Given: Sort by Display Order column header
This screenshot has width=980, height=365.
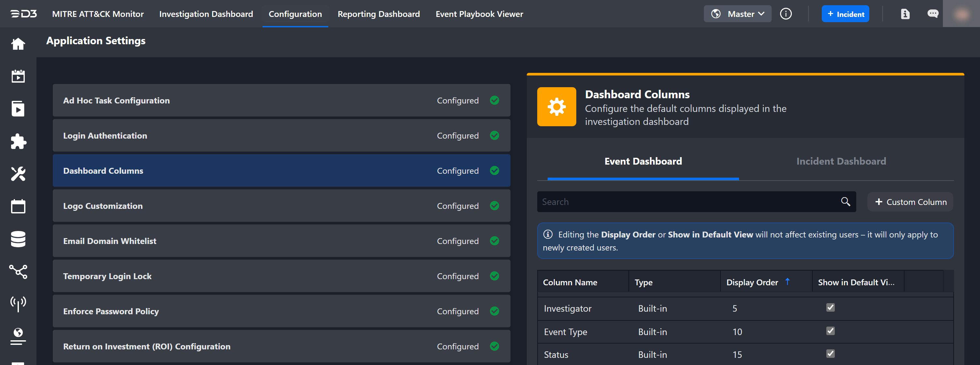Looking at the screenshot, I should (x=752, y=282).
